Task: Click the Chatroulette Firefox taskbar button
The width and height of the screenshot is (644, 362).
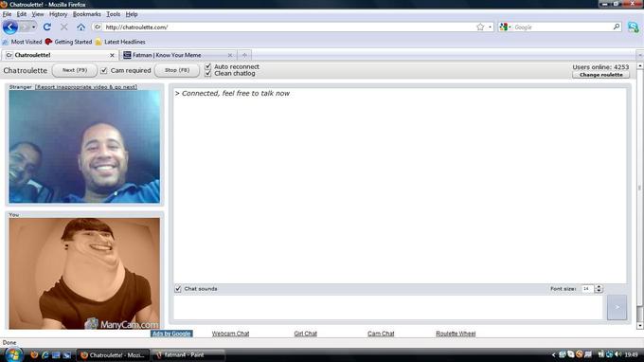Action: click(114, 355)
